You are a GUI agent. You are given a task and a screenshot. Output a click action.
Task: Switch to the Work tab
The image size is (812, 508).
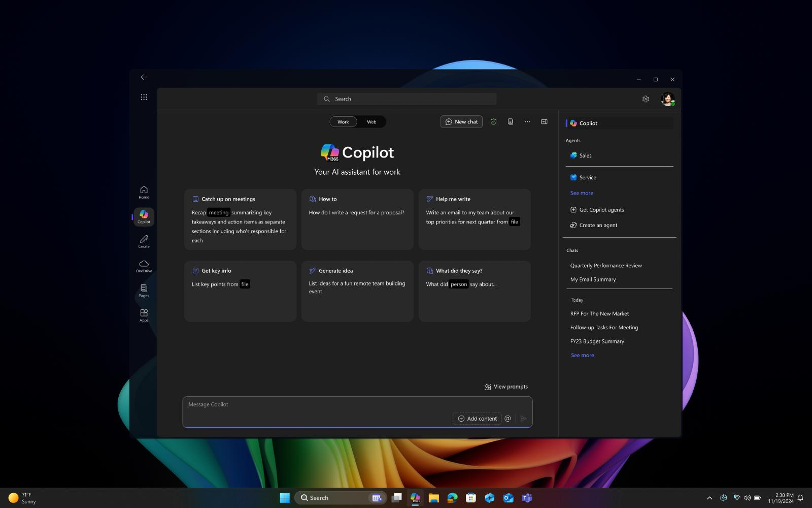click(x=343, y=122)
